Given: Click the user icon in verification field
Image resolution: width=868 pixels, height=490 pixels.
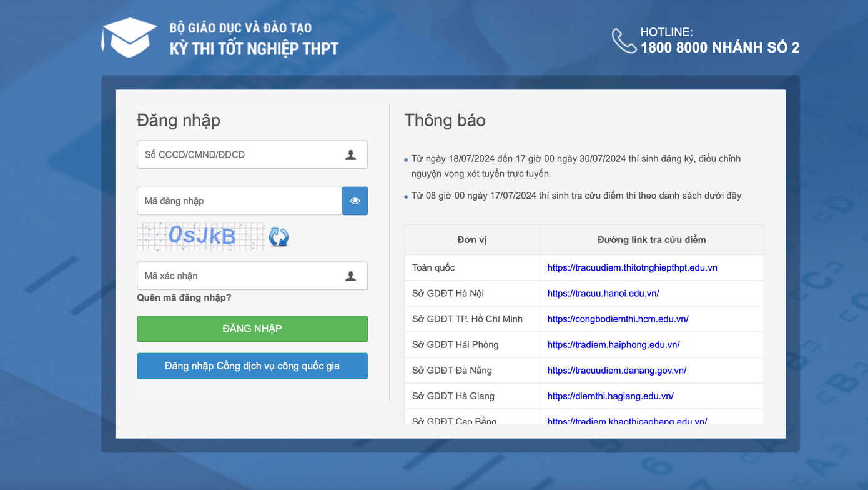Looking at the screenshot, I should coord(350,276).
